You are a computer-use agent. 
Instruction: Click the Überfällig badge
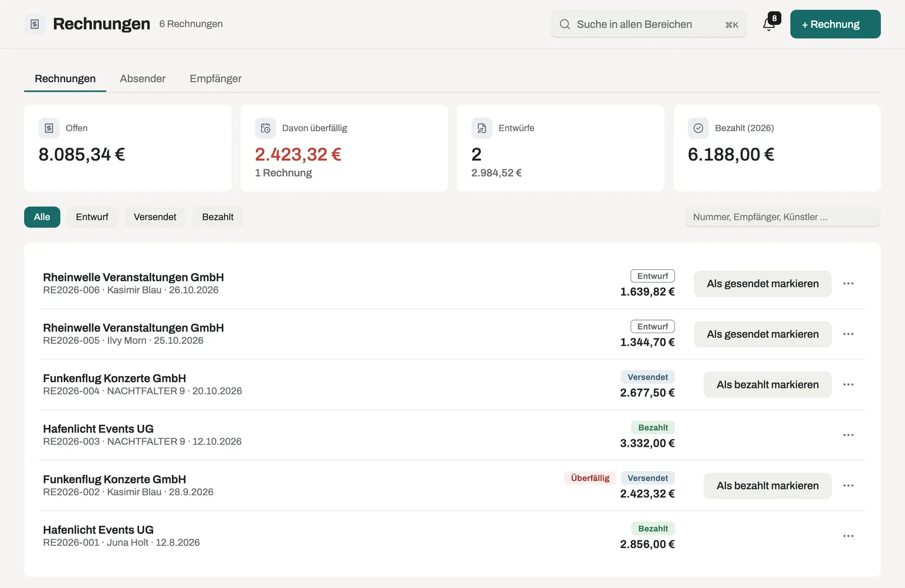point(590,478)
